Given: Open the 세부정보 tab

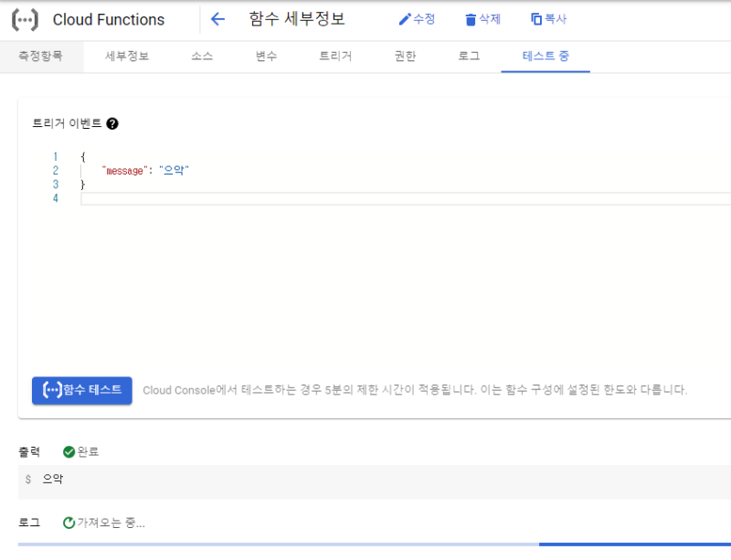Looking at the screenshot, I should pos(127,57).
